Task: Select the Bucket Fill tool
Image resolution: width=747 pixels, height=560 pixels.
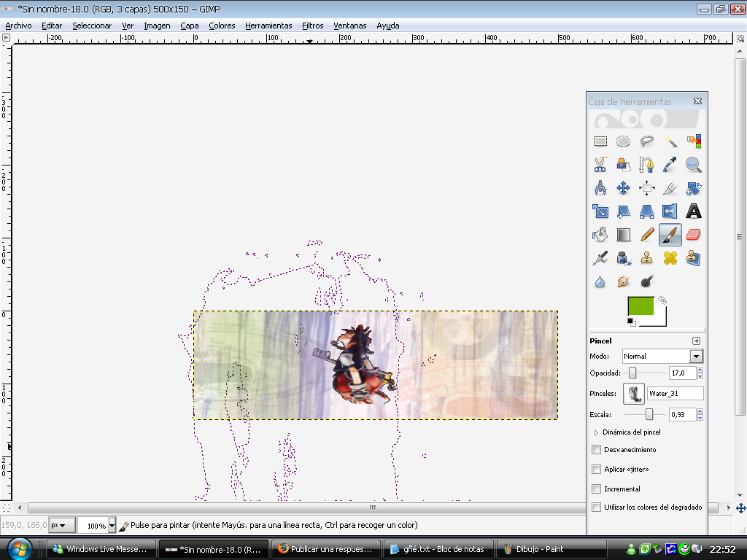Action: (600, 235)
